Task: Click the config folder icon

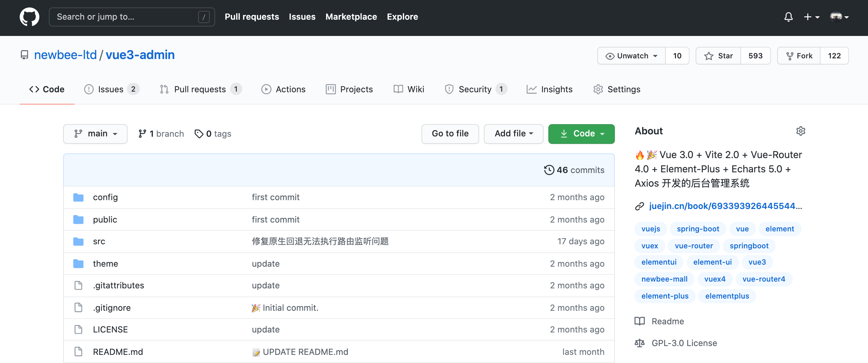Action: [x=78, y=197]
